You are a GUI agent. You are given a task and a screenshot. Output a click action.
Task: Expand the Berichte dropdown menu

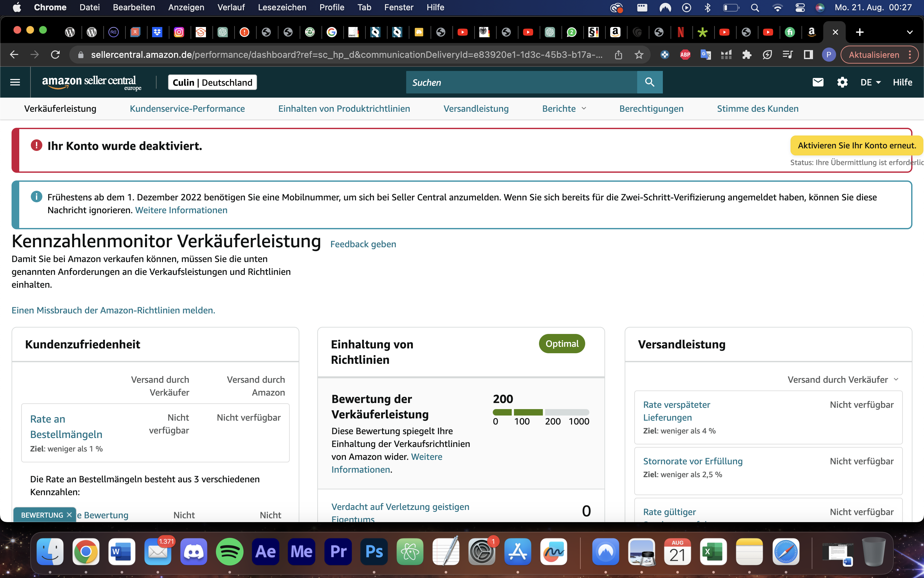click(x=564, y=109)
